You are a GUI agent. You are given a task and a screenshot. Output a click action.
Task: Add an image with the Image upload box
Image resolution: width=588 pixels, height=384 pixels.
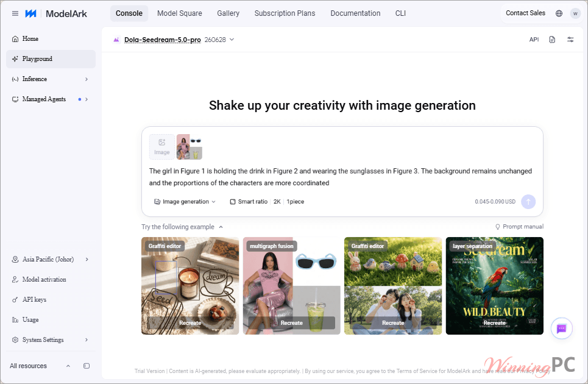(x=161, y=147)
